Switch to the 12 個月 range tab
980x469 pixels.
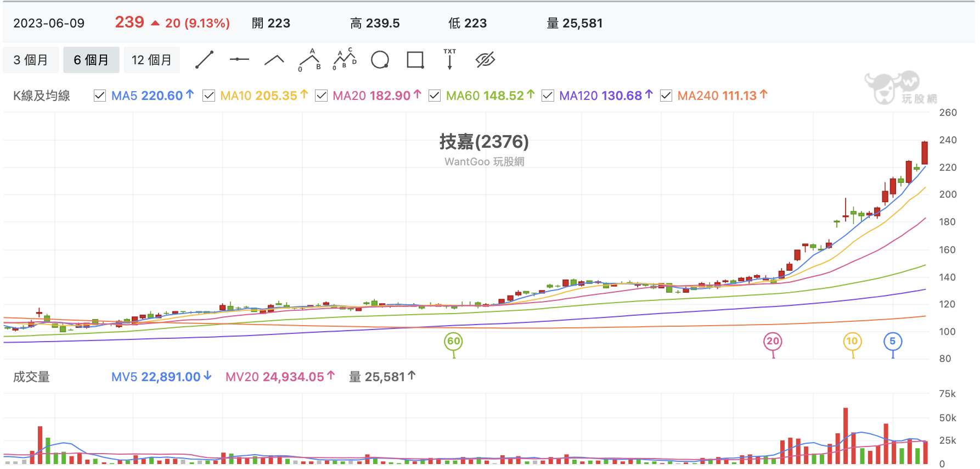pos(152,60)
